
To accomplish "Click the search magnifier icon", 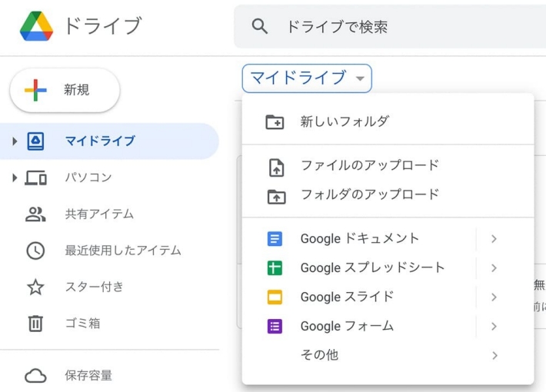I will (x=260, y=26).
